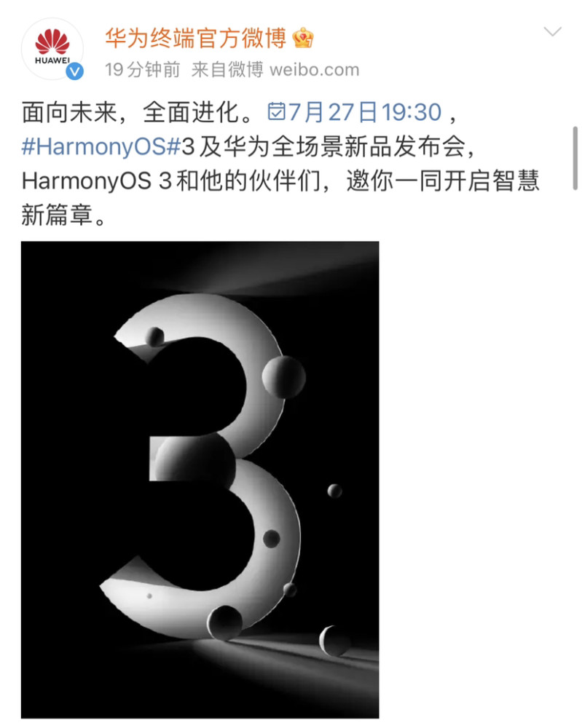Tap the calendar icon before 7月27日
This screenshot has width=582, height=728.
coord(276,111)
